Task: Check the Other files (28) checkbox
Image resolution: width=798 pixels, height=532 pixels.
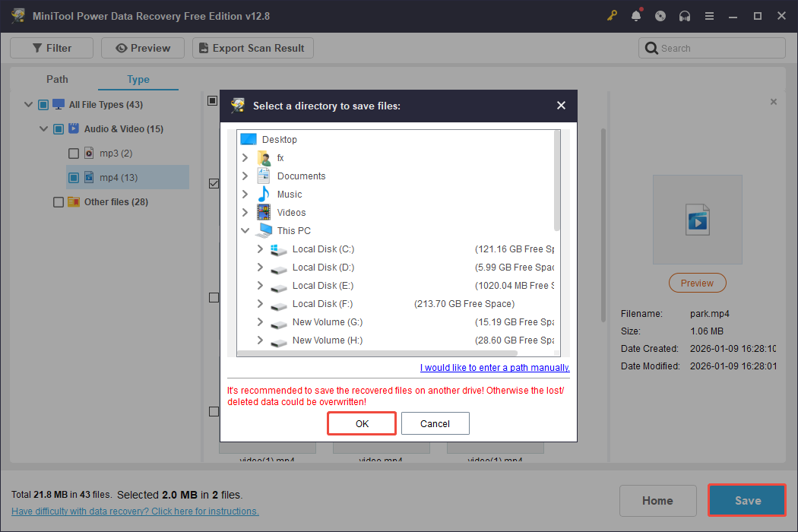Action: [x=59, y=201]
